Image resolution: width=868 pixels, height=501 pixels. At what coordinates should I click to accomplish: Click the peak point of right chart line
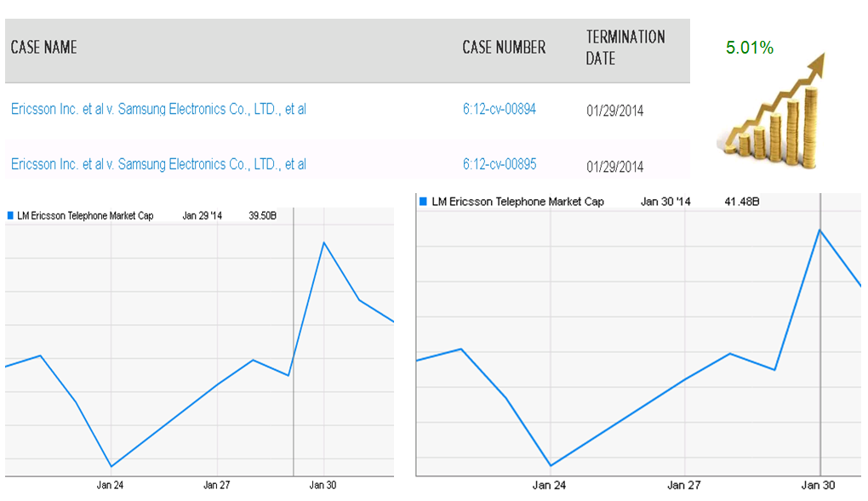pos(819,230)
